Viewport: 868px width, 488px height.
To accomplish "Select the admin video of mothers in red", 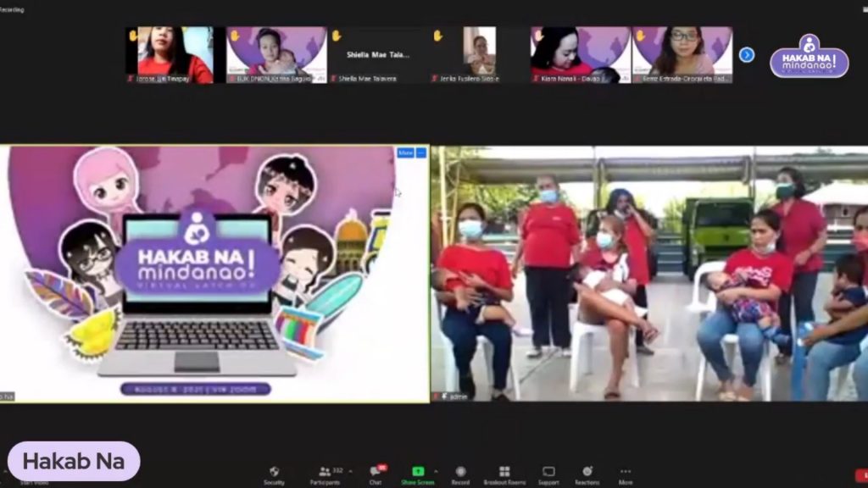I will click(649, 274).
